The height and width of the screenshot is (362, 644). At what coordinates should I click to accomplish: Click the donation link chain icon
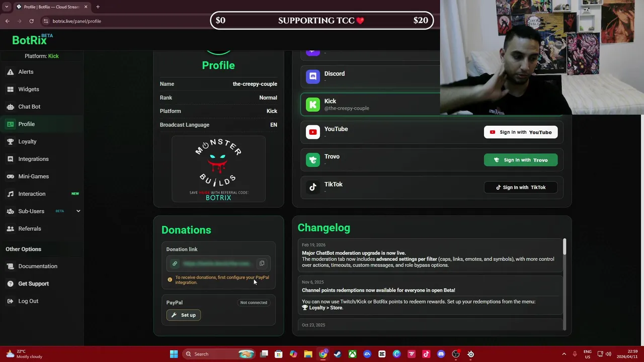(x=175, y=263)
